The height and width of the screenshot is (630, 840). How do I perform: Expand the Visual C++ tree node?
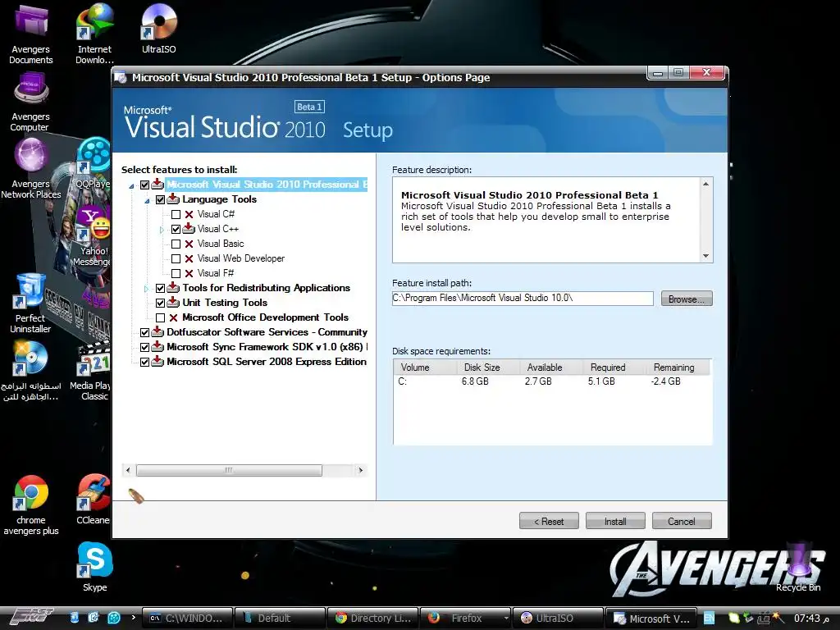pyautogui.click(x=162, y=230)
